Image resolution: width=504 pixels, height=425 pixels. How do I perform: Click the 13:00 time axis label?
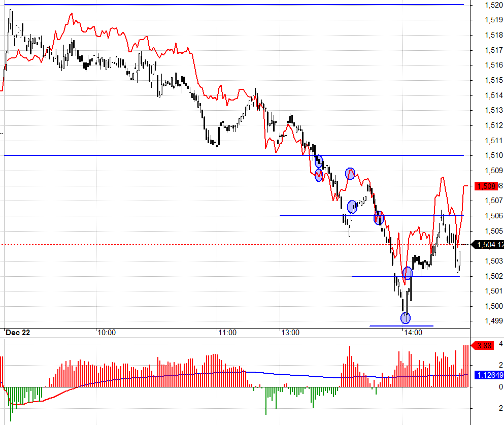click(x=291, y=333)
